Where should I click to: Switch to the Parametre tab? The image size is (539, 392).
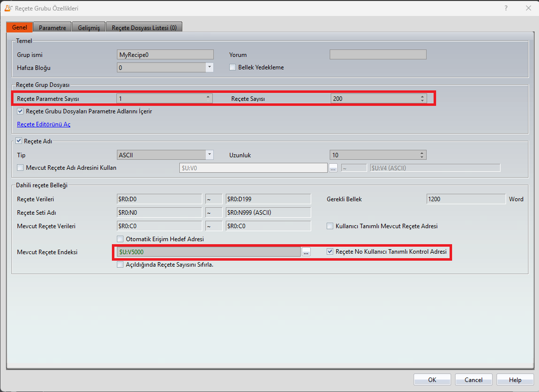[x=52, y=27]
